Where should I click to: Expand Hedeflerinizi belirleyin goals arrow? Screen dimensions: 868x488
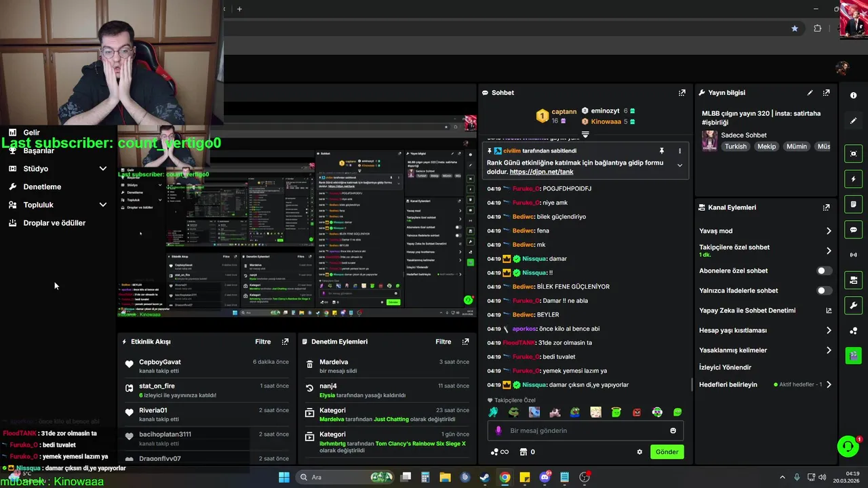click(x=829, y=385)
